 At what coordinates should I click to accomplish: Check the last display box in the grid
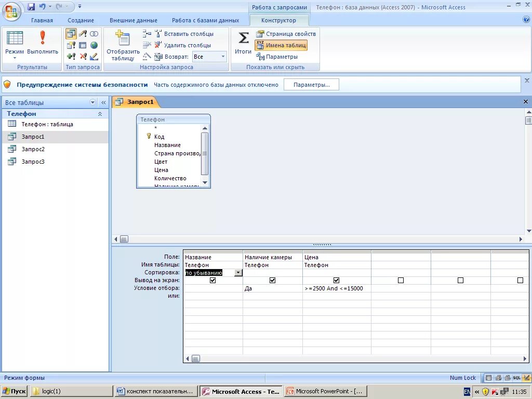pyautogui.click(x=520, y=280)
